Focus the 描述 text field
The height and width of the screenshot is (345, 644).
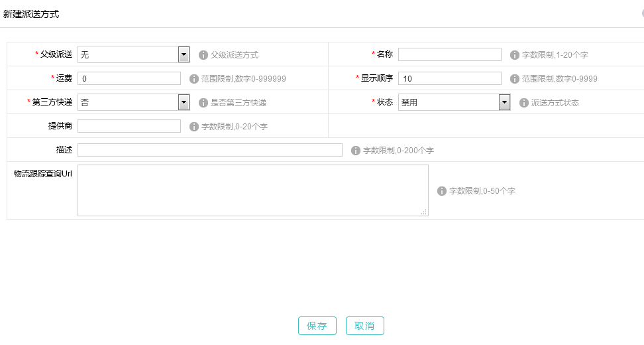(x=209, y=150)
